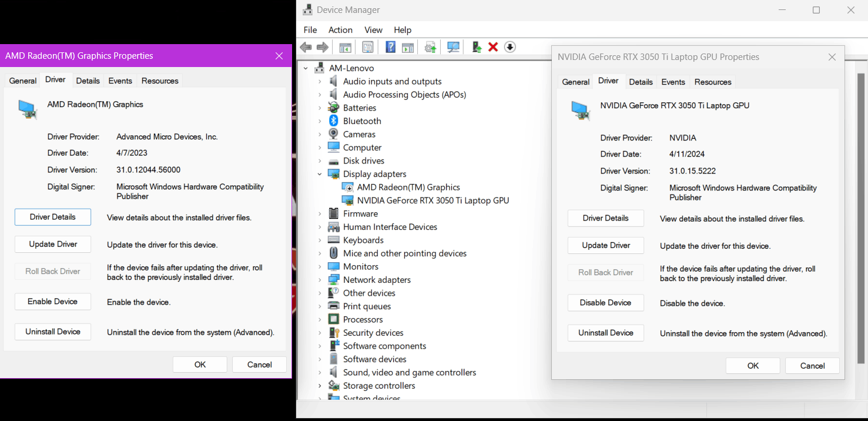Click Uninstall Device in AMD Radeon Properties

(53, 332)
